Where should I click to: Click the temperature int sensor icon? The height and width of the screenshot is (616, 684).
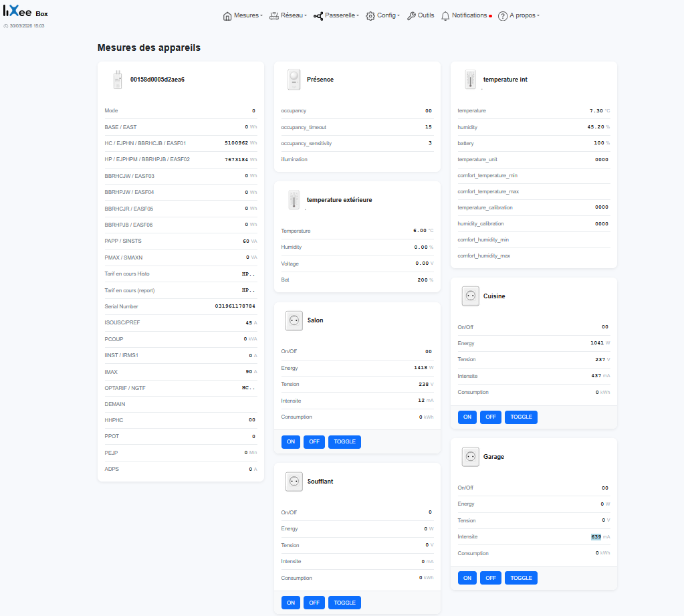(x=470, y=79)
